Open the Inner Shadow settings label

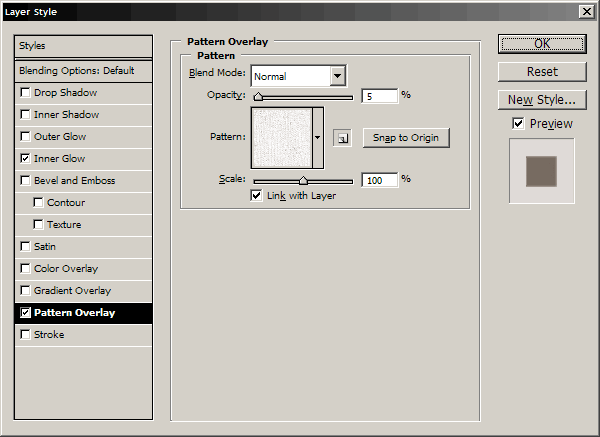66,114
